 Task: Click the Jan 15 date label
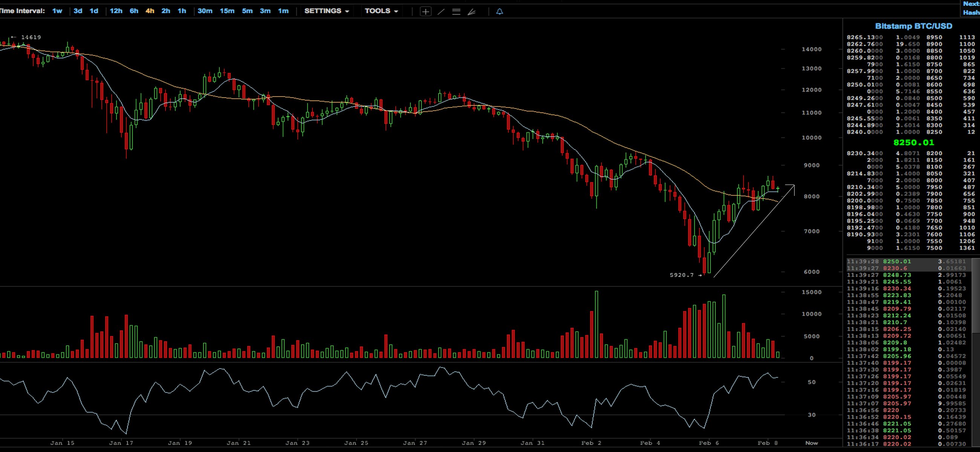[x=63, y=443]
